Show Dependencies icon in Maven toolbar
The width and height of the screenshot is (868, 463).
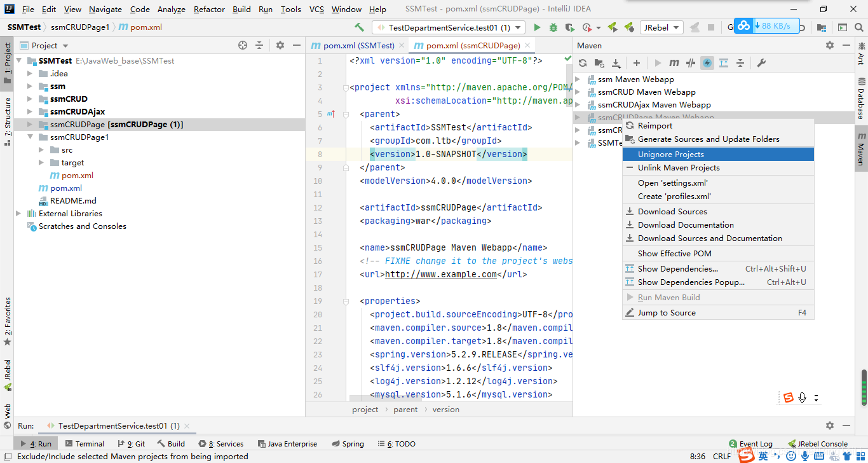[724, 63]
